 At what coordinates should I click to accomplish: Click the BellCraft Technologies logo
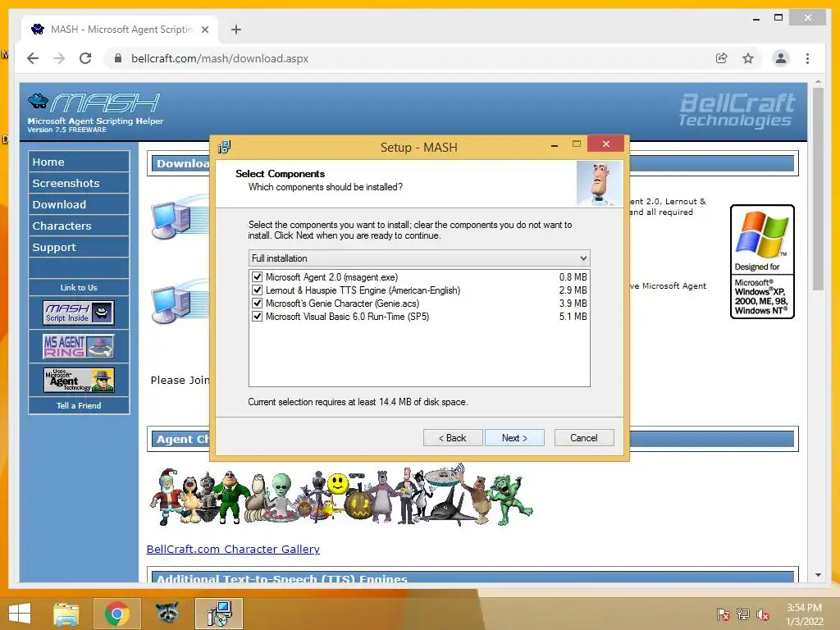pos(737,110)
